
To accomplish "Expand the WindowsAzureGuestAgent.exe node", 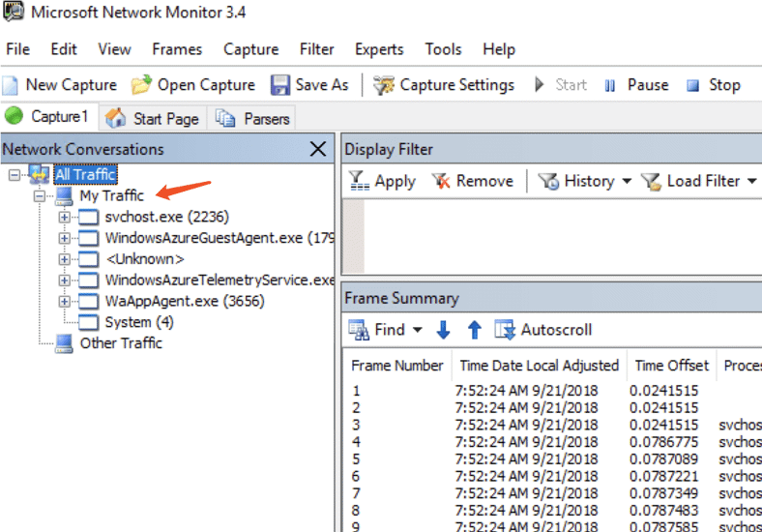I will 64,238.
